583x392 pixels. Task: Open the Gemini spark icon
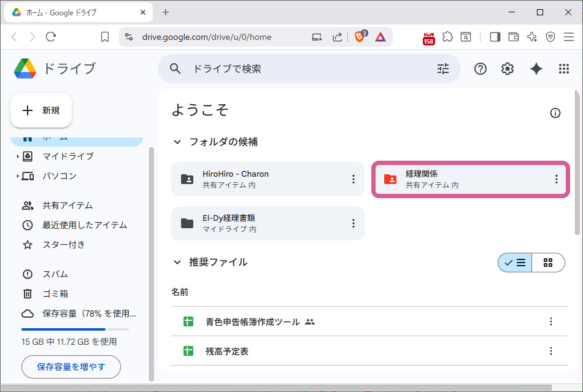pyautogui.click(x=536, y=69)
